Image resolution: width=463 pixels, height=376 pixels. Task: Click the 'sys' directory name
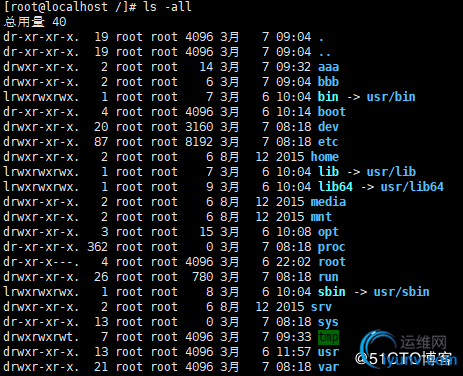(x=328, y=322)
